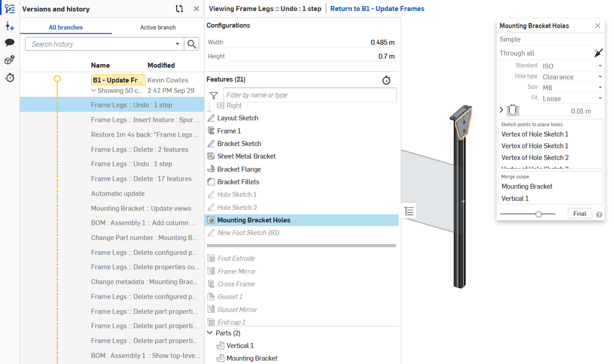The image size is (614, 364).
Task: Click the create version icon in the left sidebar
Action: coord(9,26)
